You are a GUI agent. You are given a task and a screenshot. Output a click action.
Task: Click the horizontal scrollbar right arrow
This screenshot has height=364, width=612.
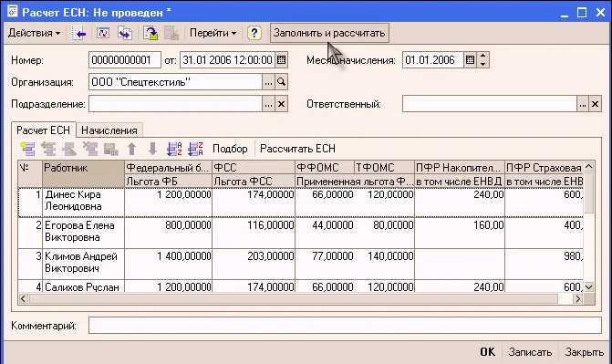(x=577, y=299)
